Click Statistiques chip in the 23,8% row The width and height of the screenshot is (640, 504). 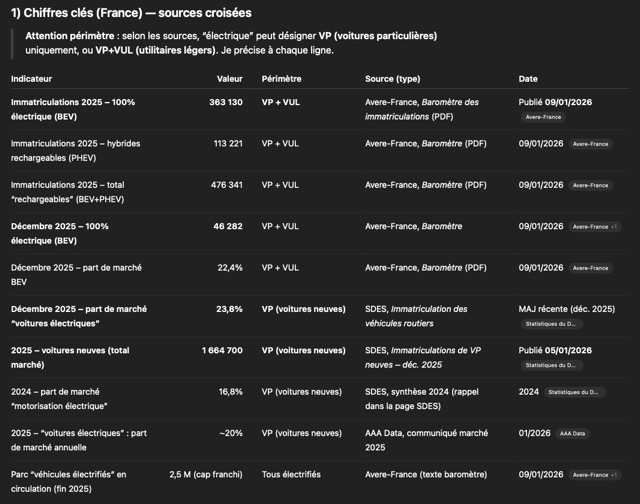(551, 324)
